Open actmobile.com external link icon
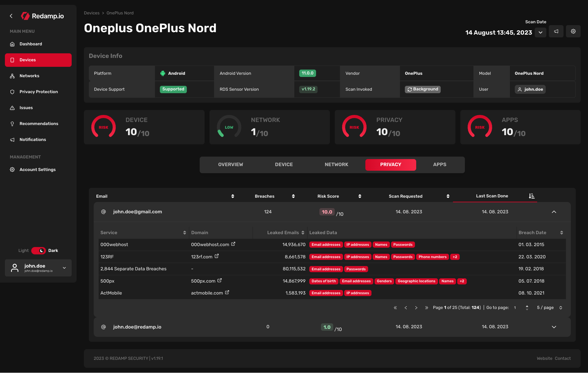 (227, 293)
